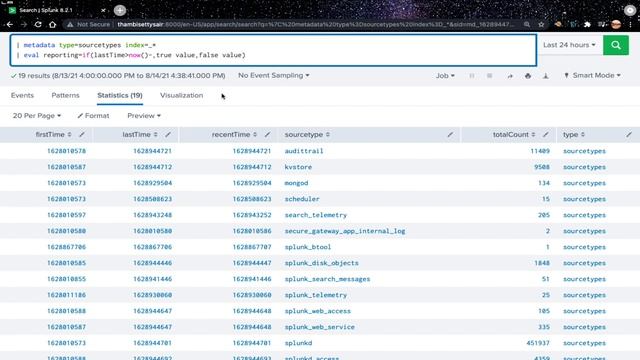The image size is (640, 360).
Task: Click secure_gateway_app_internal_log sourcetype value
Action: coord(345,231)
